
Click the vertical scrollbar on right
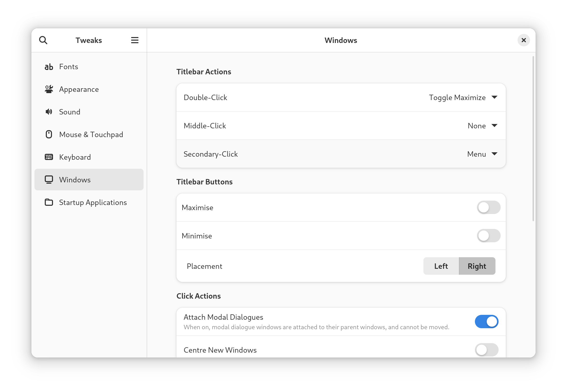click(x=533, y=139)
